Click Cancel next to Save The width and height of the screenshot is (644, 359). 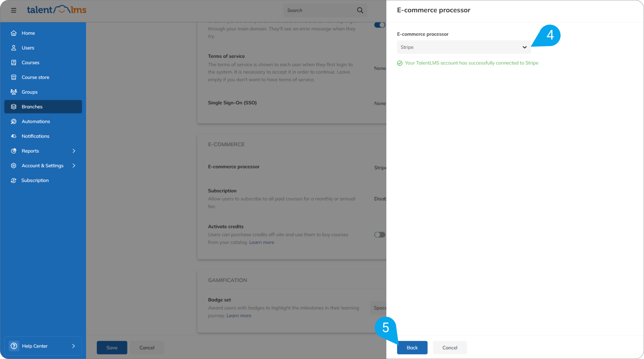pos(147,348)
